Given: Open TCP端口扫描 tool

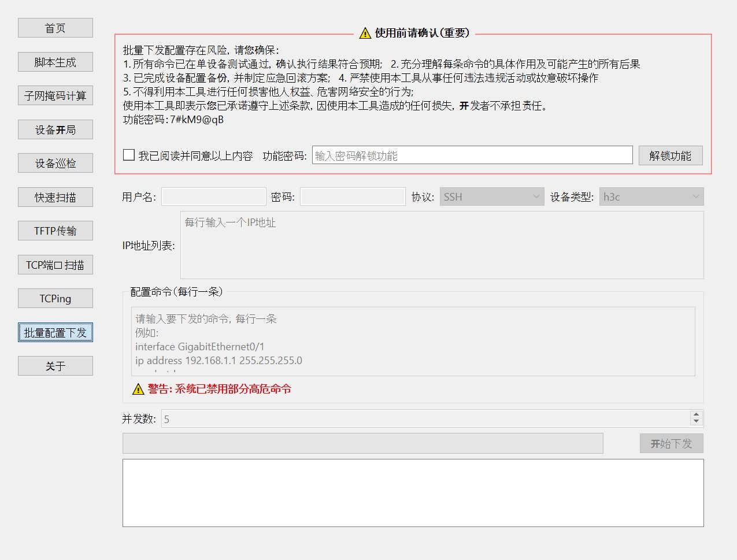Looking at the screenshot, I should click(55, 265).
